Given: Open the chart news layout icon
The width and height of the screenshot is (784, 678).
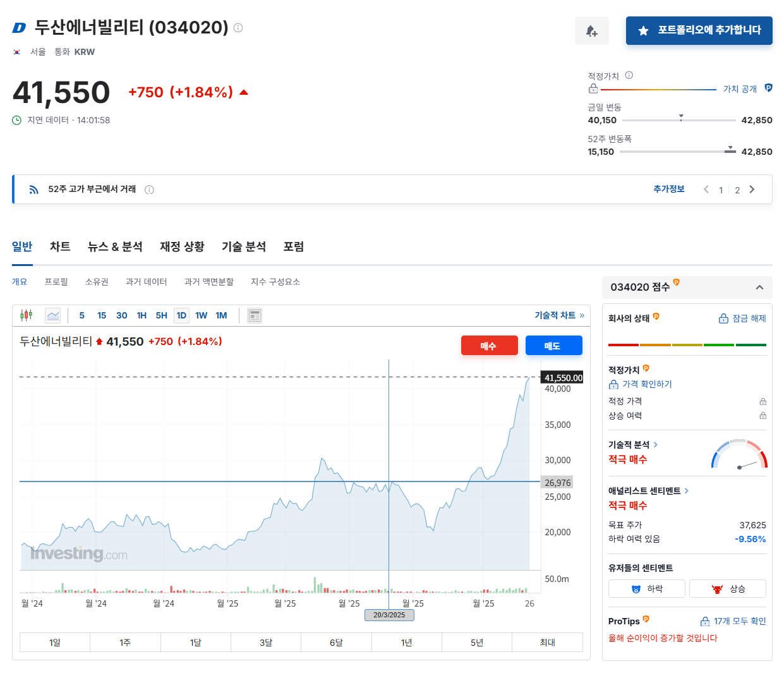Looking at the screenshot, I should point(255,315).
